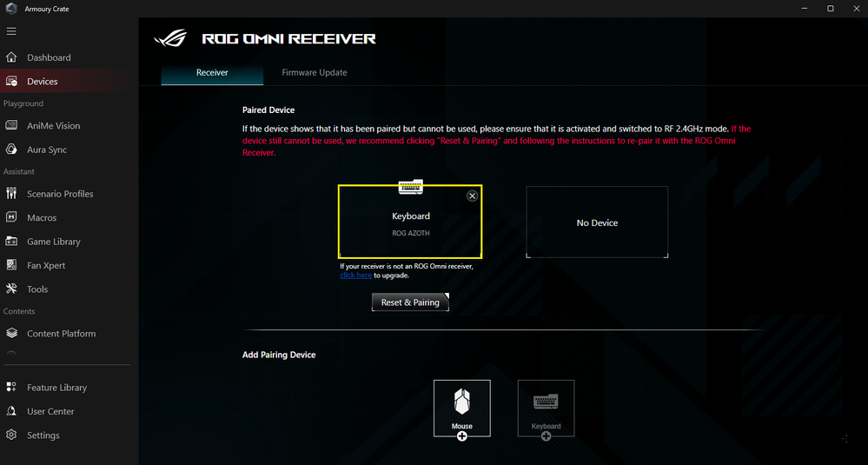Image resolution: width=868 pixels, height=465 pixels.
Task: Open the hamburger menu in the sidebar
Action: pos(11,31)
